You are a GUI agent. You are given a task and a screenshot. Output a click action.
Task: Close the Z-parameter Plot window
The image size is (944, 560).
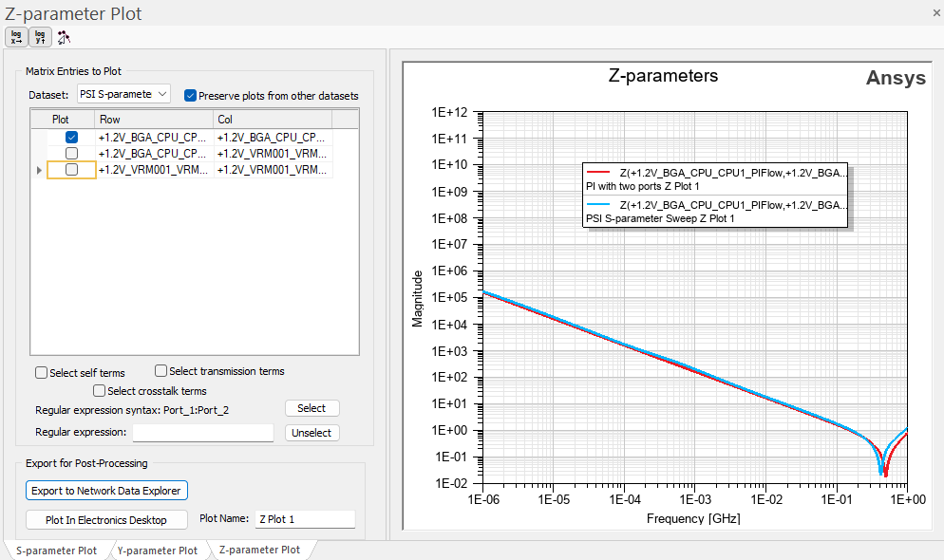click(936, 11)
